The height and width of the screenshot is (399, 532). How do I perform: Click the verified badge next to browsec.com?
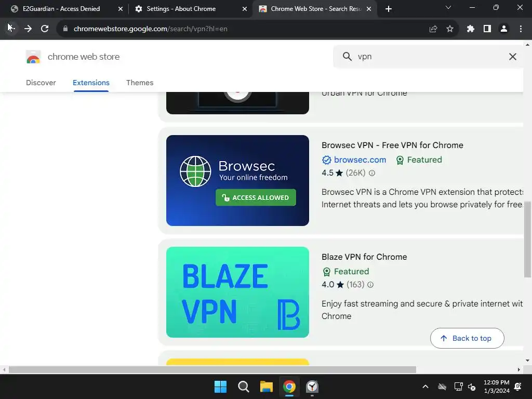point(326,160)
